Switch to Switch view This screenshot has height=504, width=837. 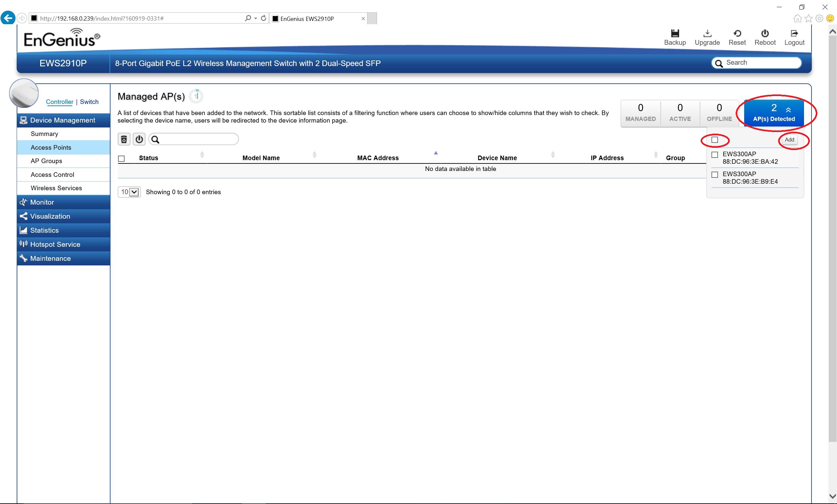[89, 102]
